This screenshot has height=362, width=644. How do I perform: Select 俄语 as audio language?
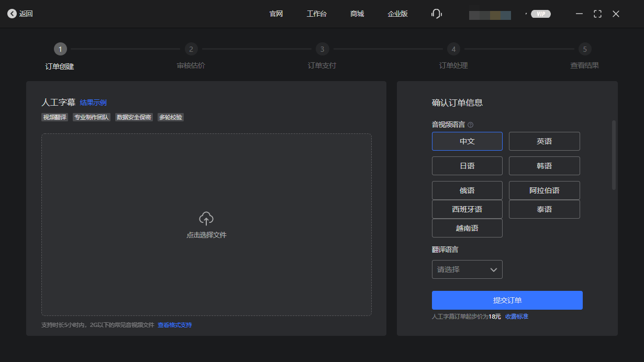tap(467, 190)
